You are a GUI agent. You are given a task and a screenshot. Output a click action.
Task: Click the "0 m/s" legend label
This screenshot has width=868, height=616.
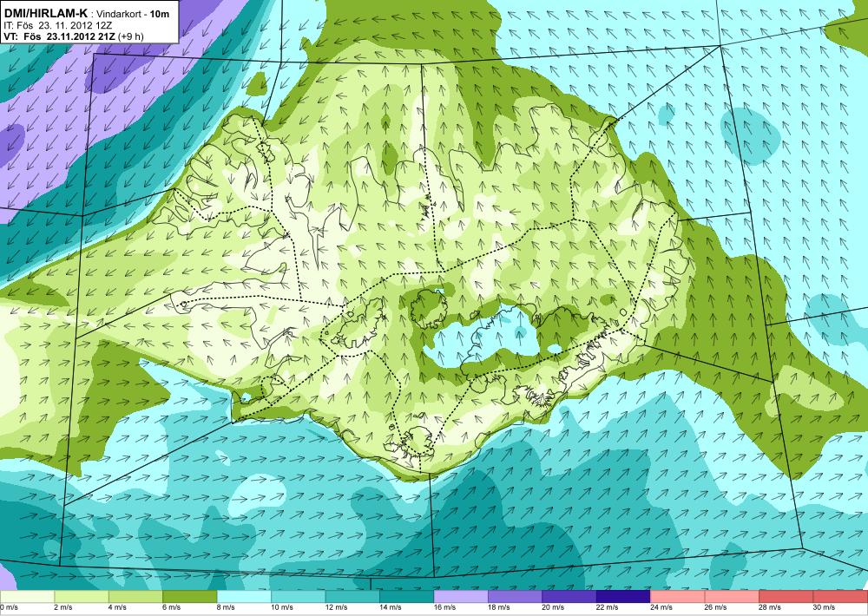pos(9,607)
